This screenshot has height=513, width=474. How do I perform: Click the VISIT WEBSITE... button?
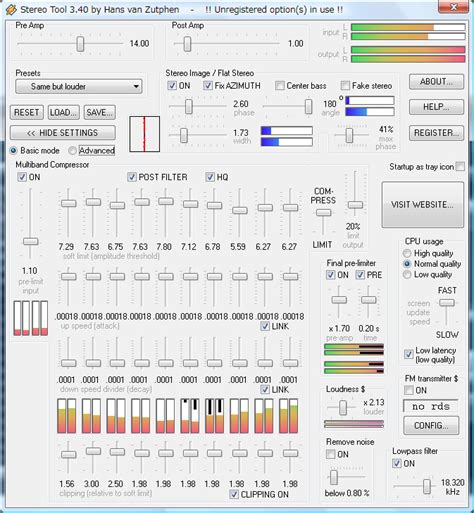pyautogui.click(x=422, y=205)
